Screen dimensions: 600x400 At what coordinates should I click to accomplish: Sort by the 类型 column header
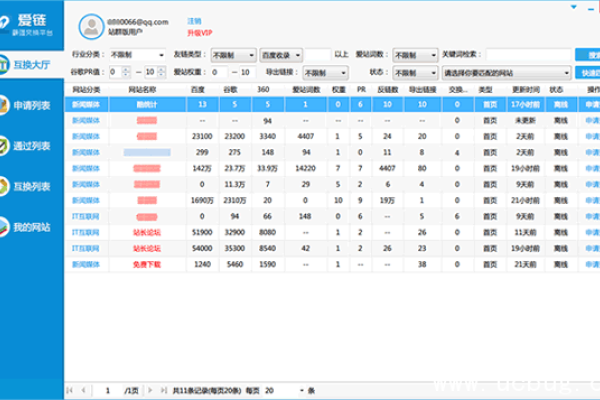(x=485, y=90)
